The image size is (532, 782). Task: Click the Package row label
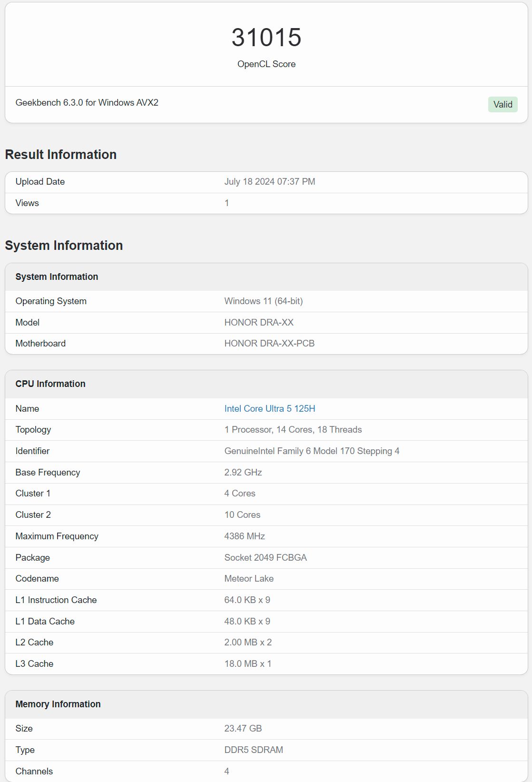(x=32, y=557)
